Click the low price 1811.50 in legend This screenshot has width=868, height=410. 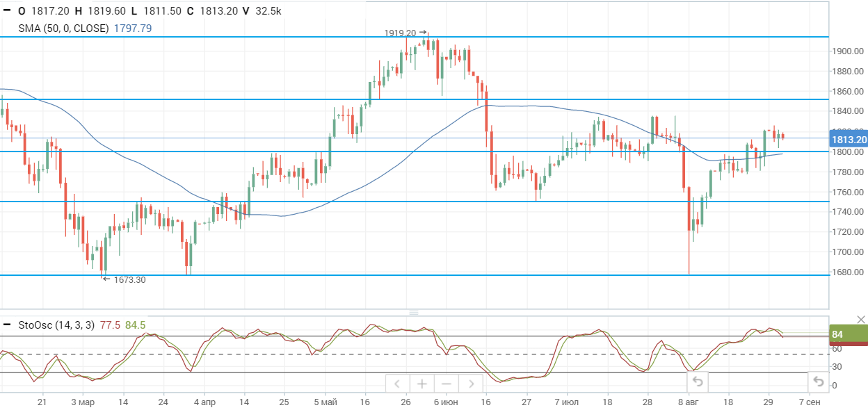(161, 12)
